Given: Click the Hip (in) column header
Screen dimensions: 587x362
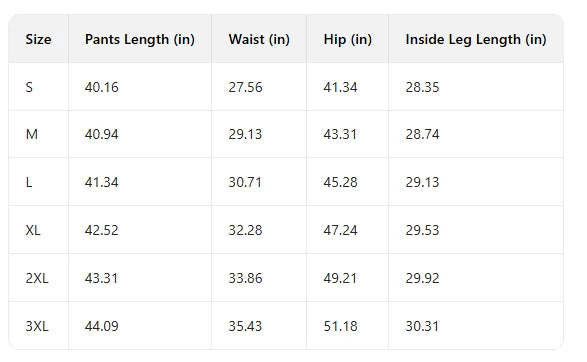Looking at the screenshot, I should click(347, 40).
